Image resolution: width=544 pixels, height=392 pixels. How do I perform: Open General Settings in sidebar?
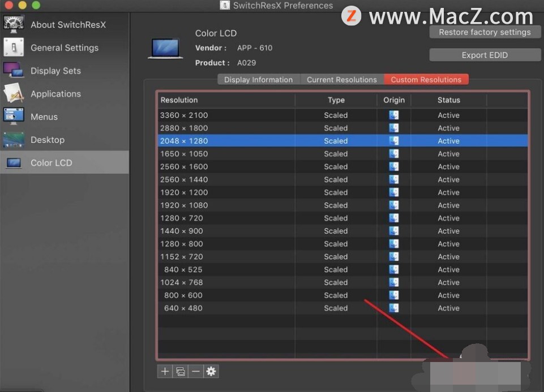pos(65,48)
